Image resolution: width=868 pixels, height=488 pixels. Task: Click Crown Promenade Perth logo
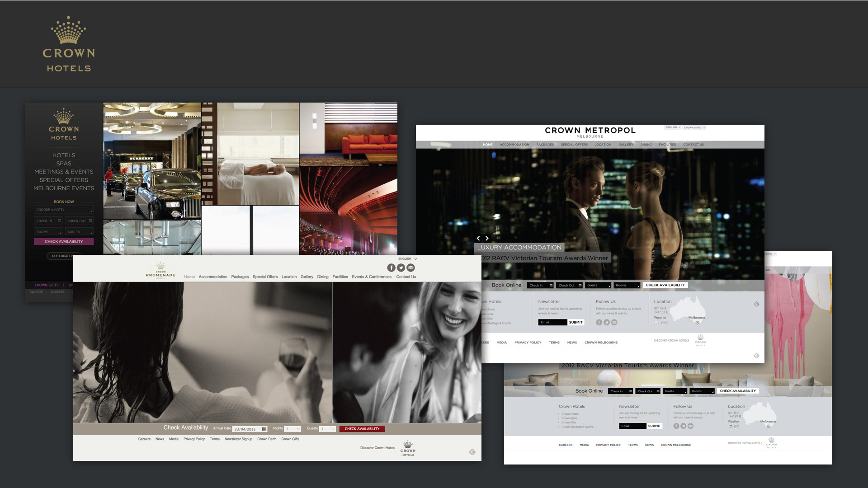pyautogui.click(x=160, y=271)
